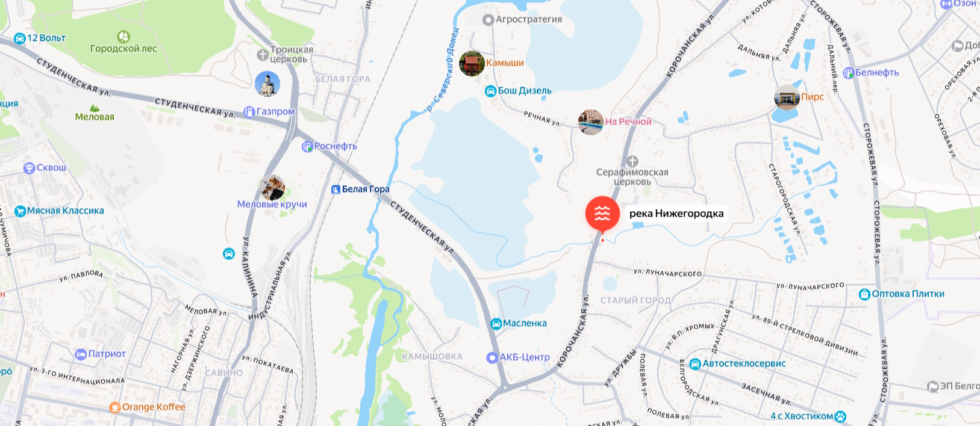
Task: Select the Orange Koffee cafe icon
Action: coord(115,407)
